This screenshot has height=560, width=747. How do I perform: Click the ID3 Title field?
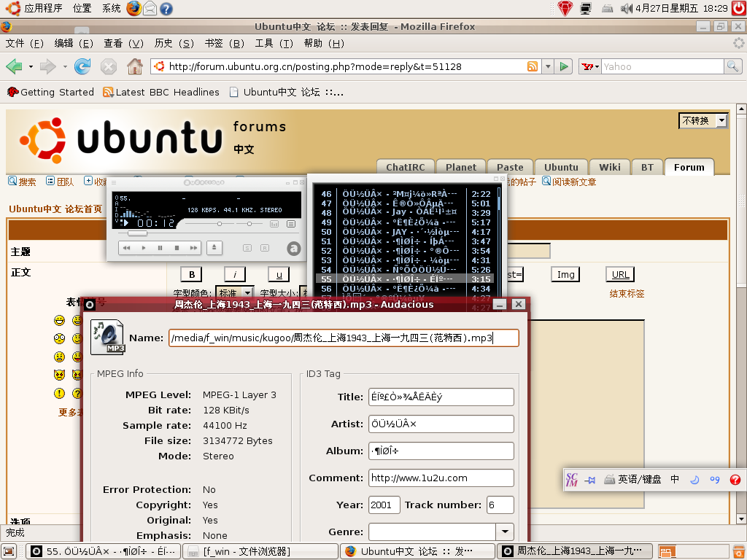coord(441,397)
